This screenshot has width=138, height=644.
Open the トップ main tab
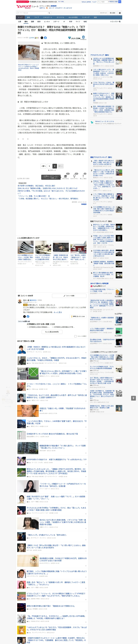pyautogui.click(x=20, y=17)
